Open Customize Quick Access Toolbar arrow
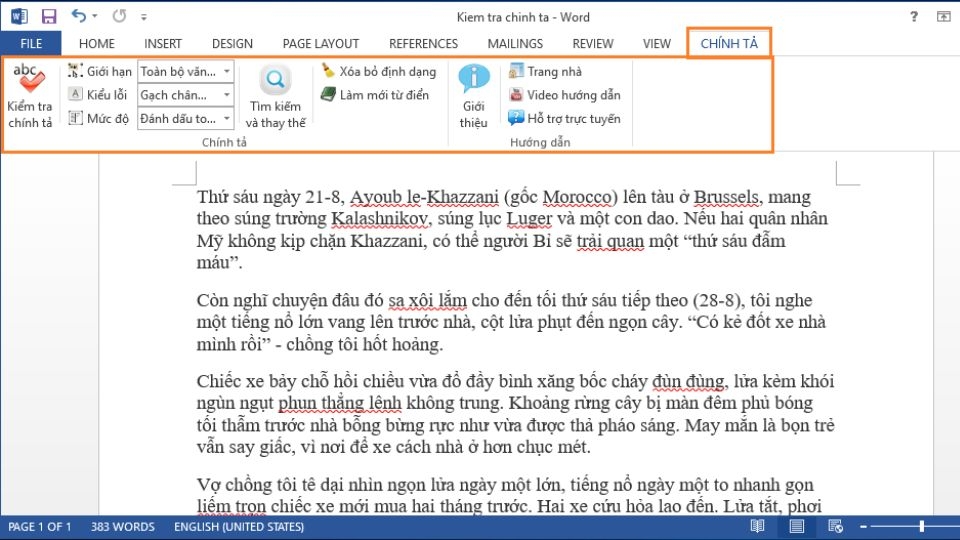The width and height of the screenshot is (960, 540). click(144, 17)
